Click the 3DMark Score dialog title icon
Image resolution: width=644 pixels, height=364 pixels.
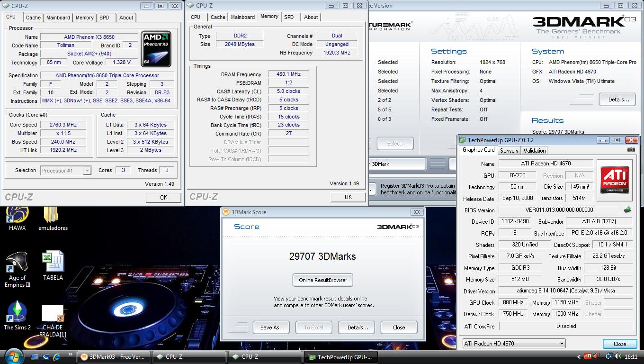click(226, 212)
